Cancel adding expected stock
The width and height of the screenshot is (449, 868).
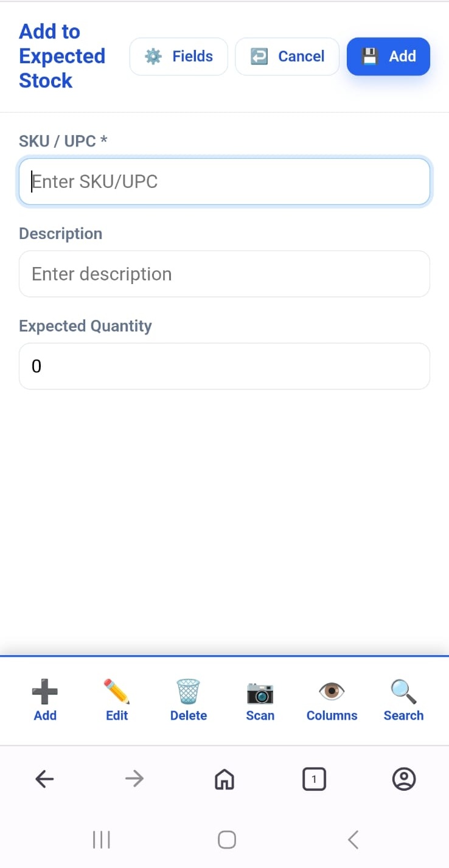[287, 57]
